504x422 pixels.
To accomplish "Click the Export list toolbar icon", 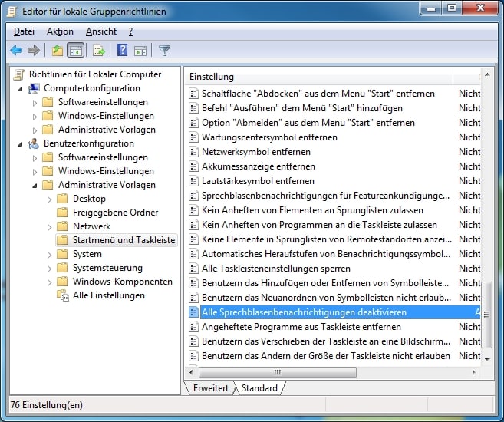I will (x=99, y=51).
